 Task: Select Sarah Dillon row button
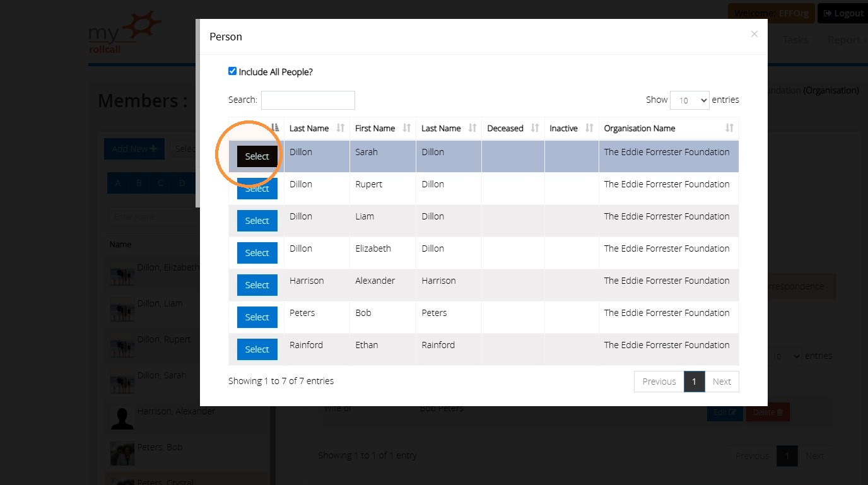point(257,156)
